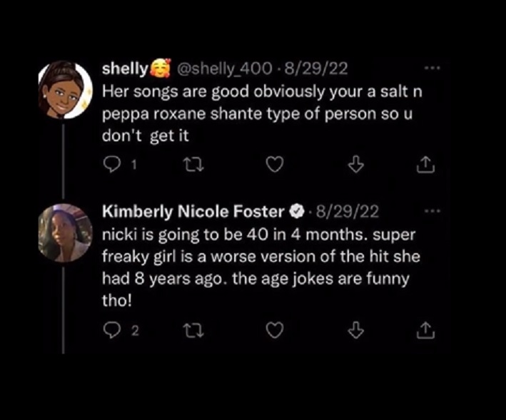Open the tweet text about nicki turning 40
This screenshot has height=420, width=506.
pos(257,267)
